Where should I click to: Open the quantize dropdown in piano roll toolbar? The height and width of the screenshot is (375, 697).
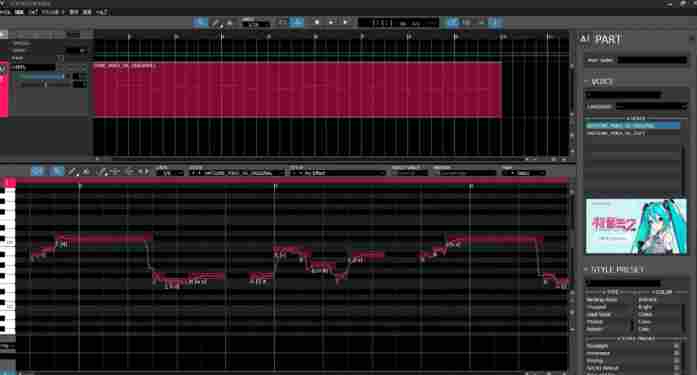(170, 173)
